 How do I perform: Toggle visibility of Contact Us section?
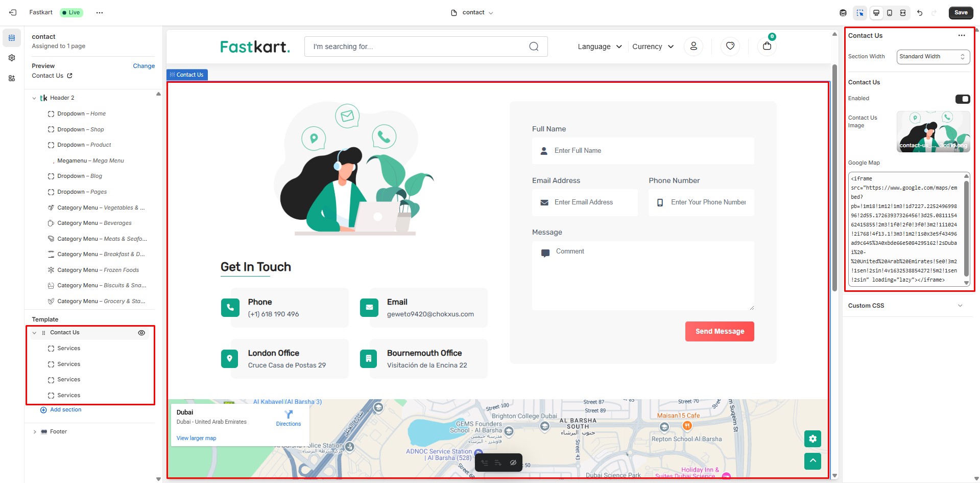[x=141, y=333]
